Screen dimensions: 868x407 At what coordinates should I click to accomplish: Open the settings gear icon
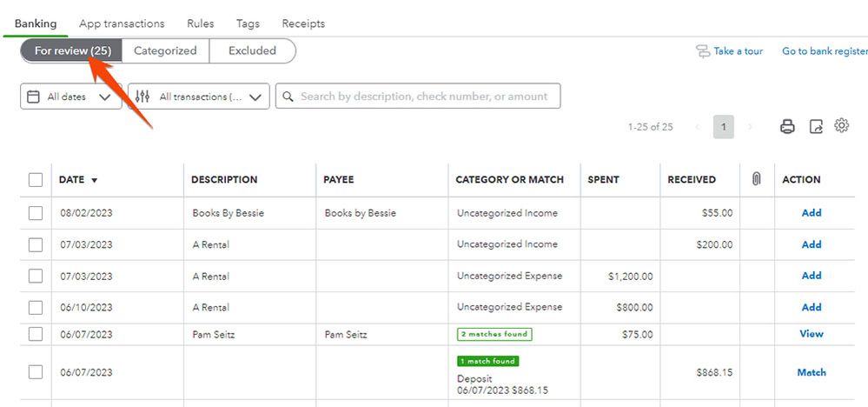[841, 126]
